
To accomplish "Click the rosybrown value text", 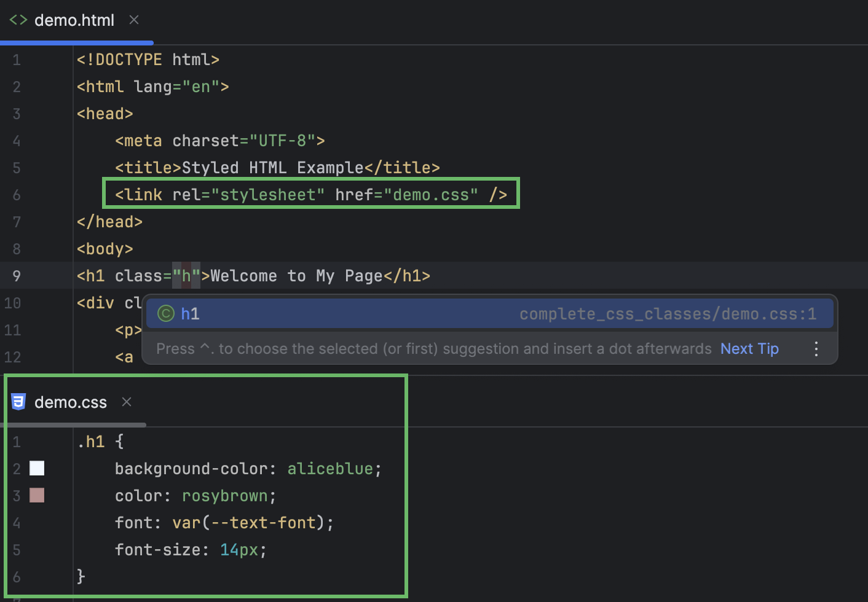I will tap(225, 496).
